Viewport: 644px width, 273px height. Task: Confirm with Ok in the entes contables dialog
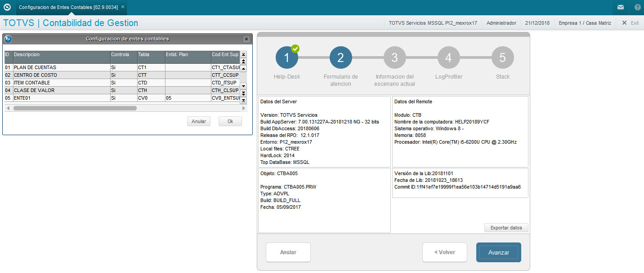pyautogui.click(x=230, y=121)
